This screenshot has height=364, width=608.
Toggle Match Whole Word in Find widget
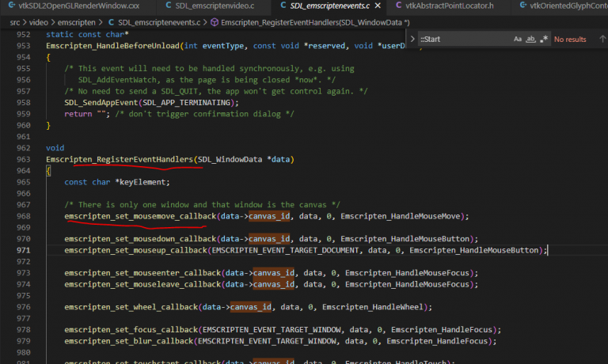coord(530,39)
